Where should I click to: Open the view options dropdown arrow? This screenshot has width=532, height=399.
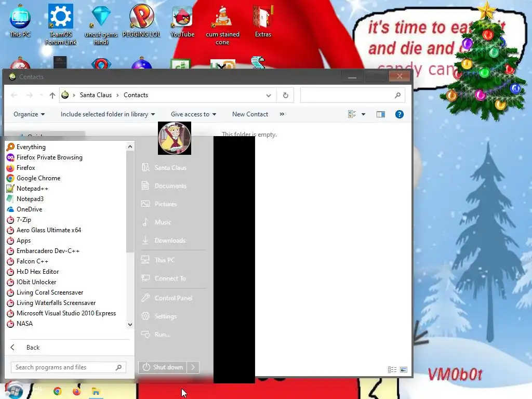pos(363,114)
